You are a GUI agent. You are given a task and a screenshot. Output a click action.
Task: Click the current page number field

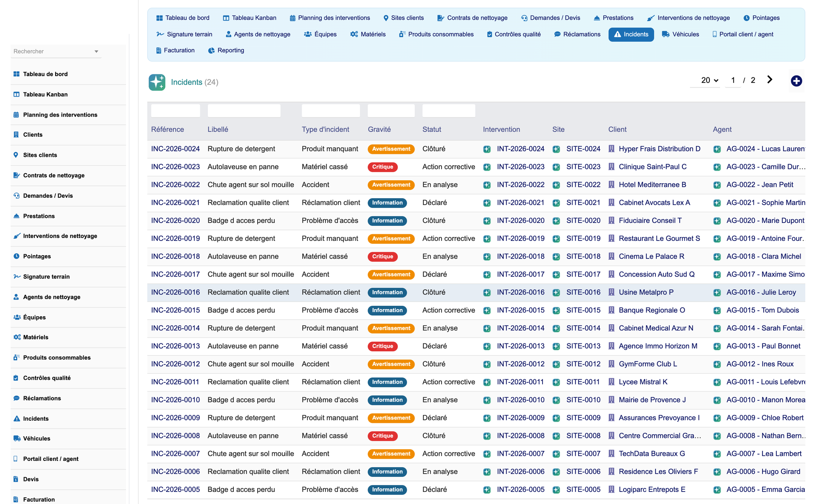(x=733, y=80)
